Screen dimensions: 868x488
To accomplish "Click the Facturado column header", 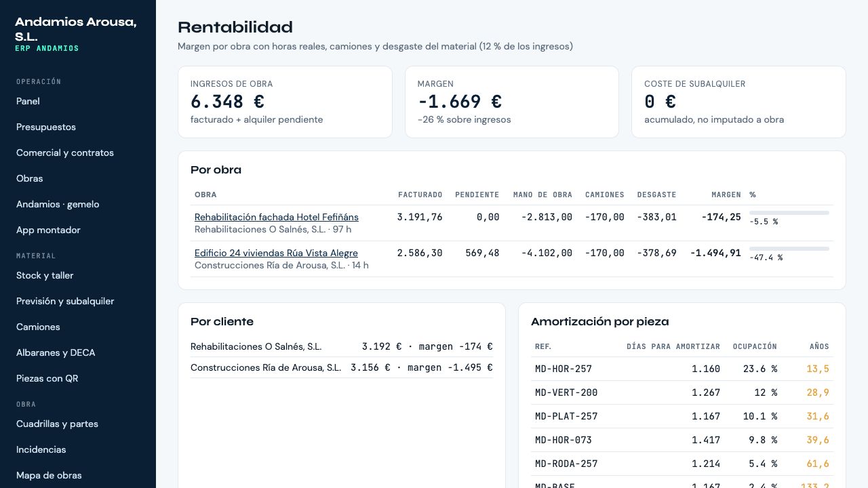I will tap(420, 195).
